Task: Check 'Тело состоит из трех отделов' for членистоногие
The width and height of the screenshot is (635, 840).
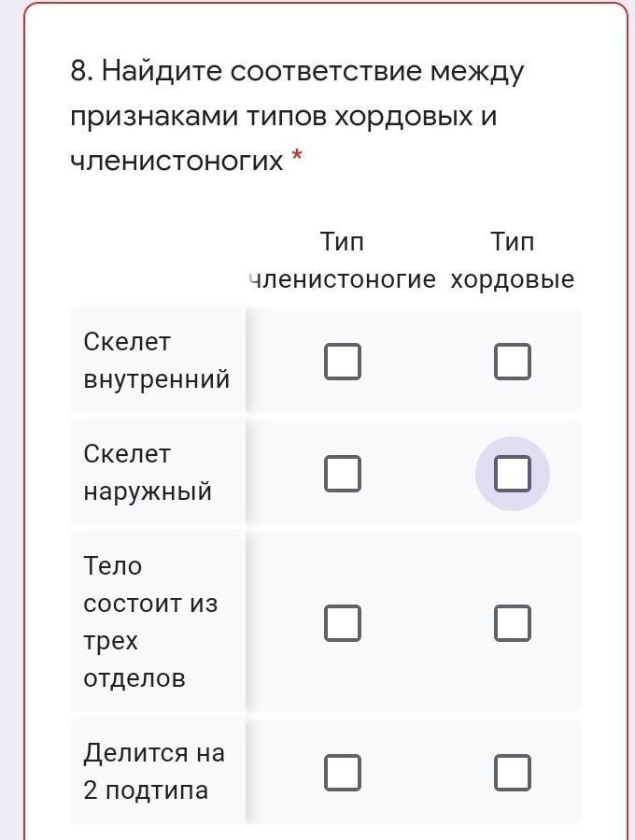Action: coord(343,623)
